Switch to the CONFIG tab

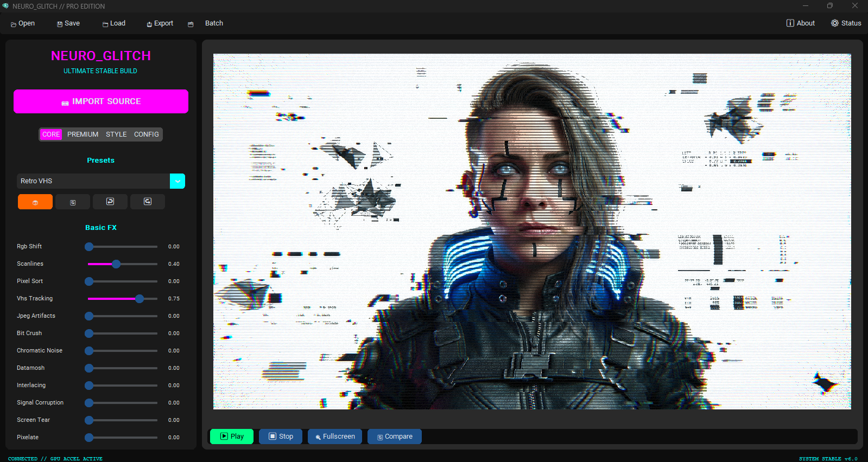[x=147, y=134]
